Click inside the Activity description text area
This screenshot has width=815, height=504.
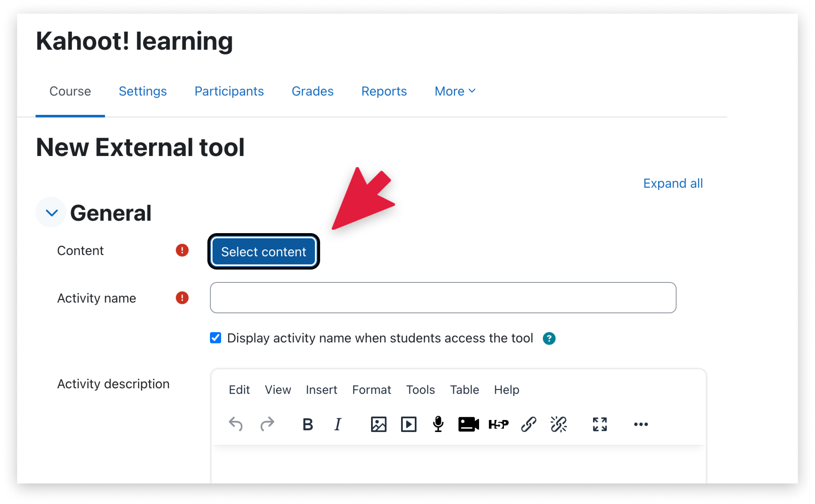(458, 464)
